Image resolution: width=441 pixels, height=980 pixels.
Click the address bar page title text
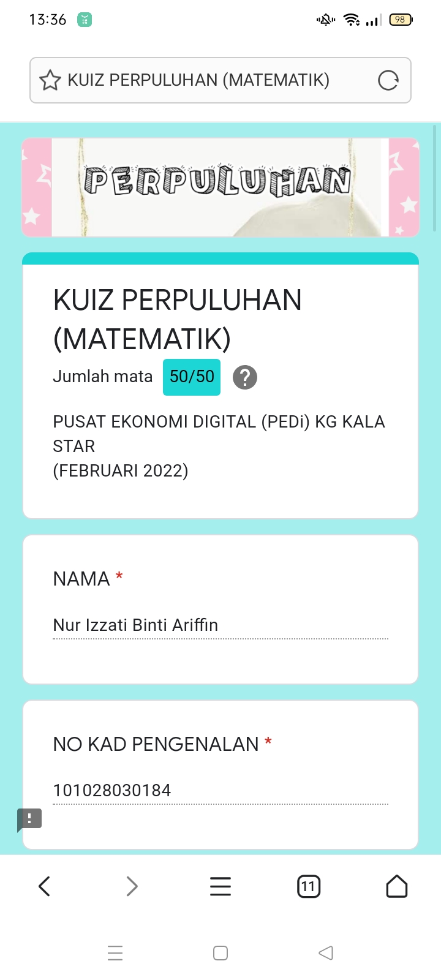198,80
